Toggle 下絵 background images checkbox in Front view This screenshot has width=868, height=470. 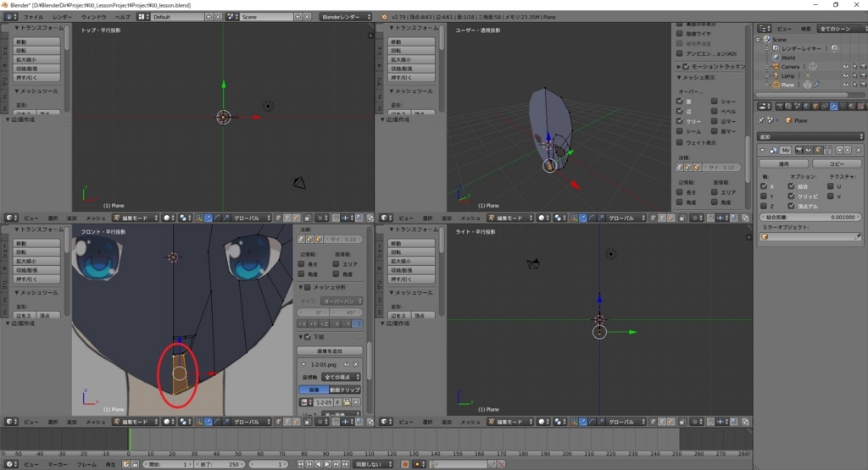tap(308, 337)
